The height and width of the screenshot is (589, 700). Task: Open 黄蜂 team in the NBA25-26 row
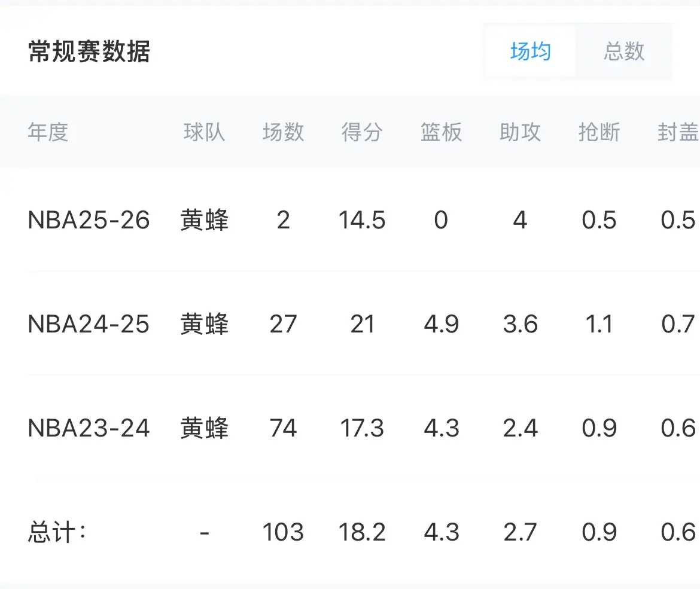tap(205, 220)
